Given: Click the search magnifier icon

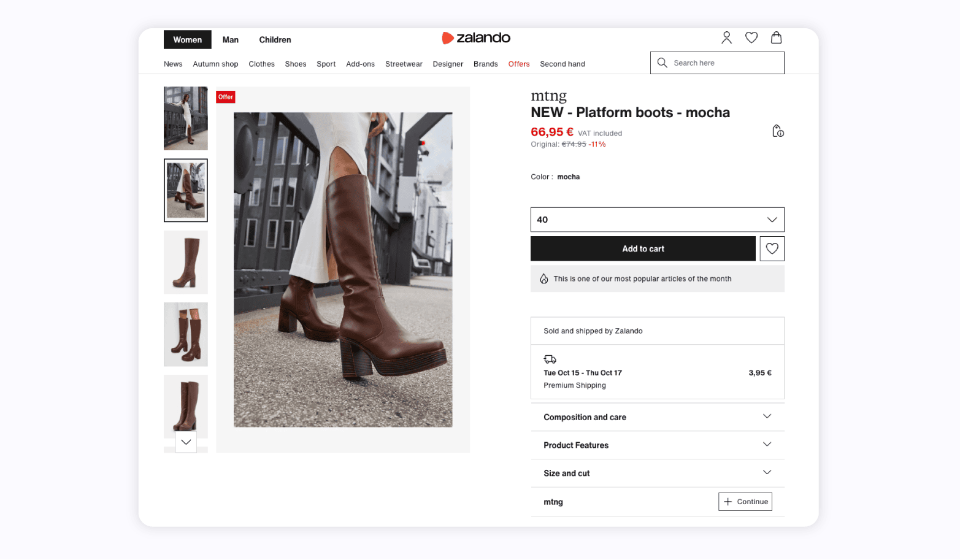Looking at the screenshot, I should (x=662, y=63).
